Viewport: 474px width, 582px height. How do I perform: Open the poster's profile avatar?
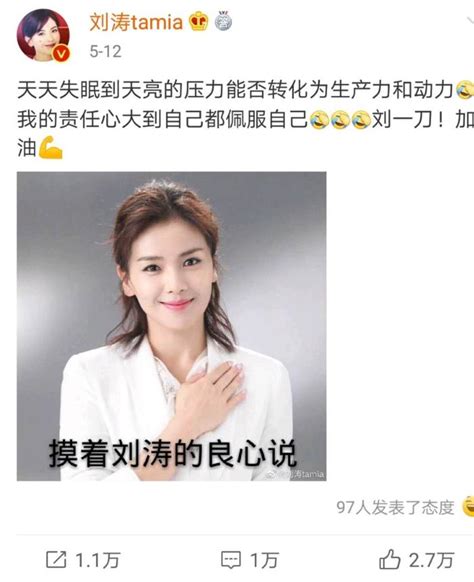point(43,35)
